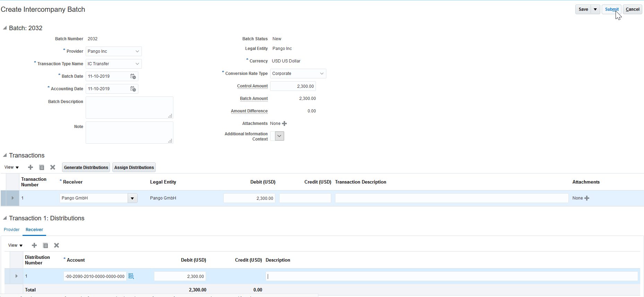Switch to the Provider distributions tab

pyautogui.click(x=12, y=230)
